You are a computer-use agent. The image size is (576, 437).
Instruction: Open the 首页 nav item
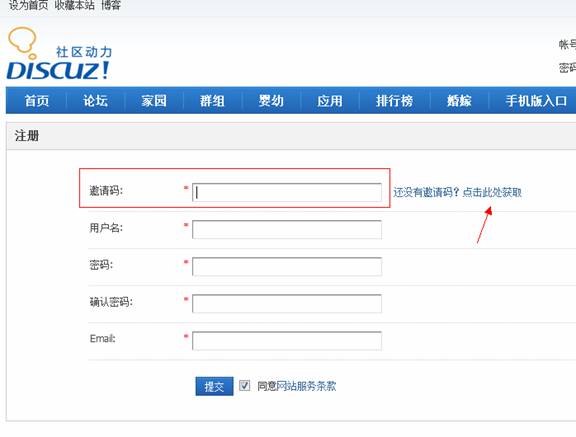pyautogui.click(x=37, y=101)
